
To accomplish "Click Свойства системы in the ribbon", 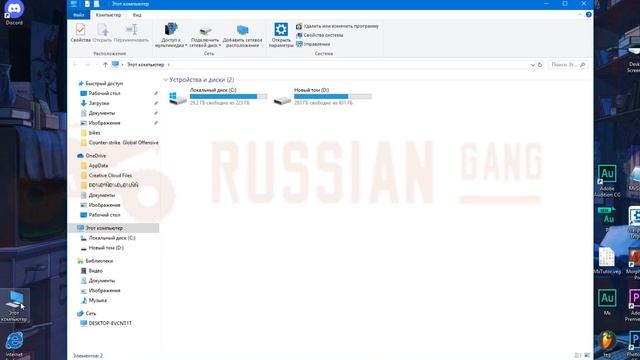I will [x=319, y=35].
